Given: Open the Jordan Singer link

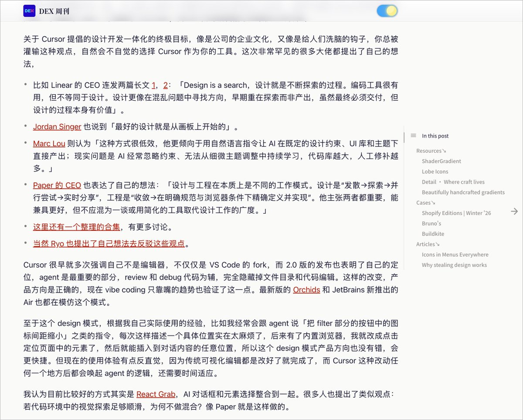Looking at the screenshot, I should tap(57, 127).
